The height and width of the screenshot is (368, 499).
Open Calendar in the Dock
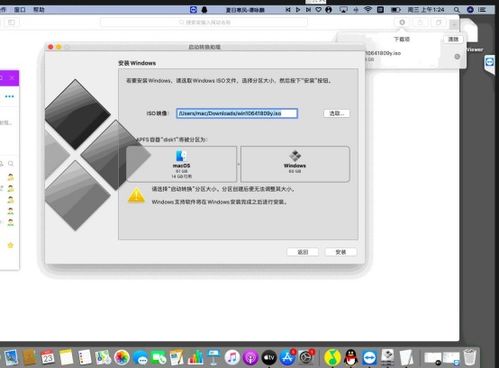click(x=48, y=358)
